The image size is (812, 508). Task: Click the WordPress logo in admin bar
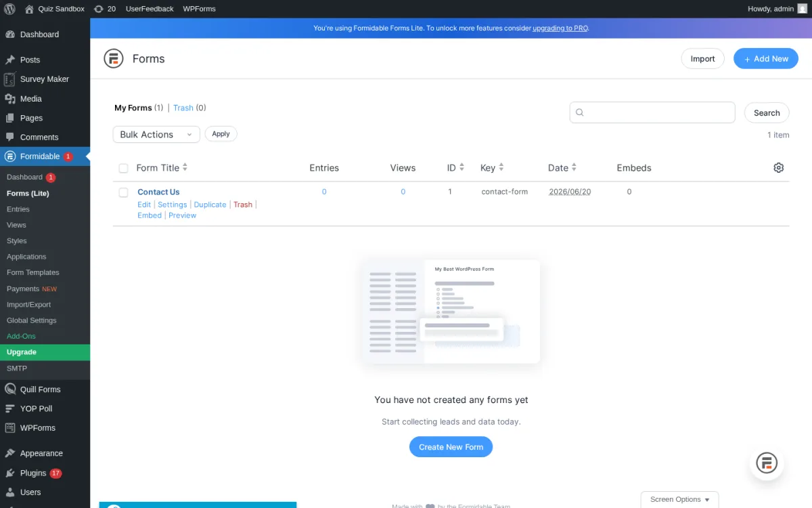pyautogui.click(x=9, y=9)
